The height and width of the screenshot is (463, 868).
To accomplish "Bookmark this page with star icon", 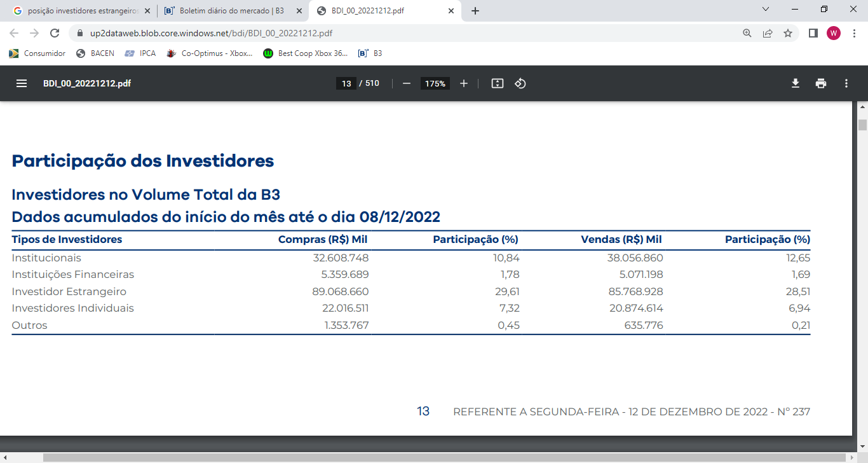I will click(x=788, y=33).
